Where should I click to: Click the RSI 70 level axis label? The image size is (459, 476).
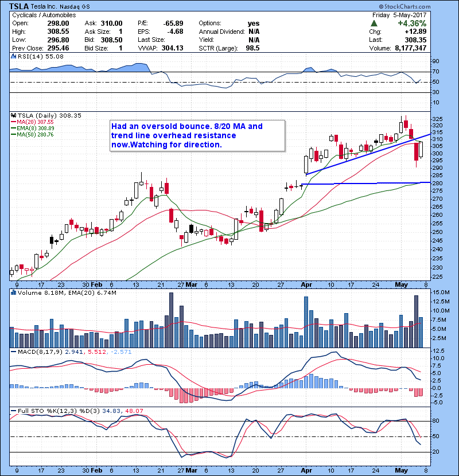(435, 72)
